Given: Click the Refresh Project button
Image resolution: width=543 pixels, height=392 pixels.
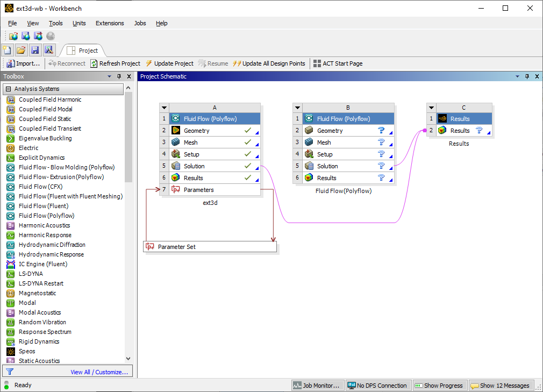Looking at the screenshot, I should click(x=115, y=63).
